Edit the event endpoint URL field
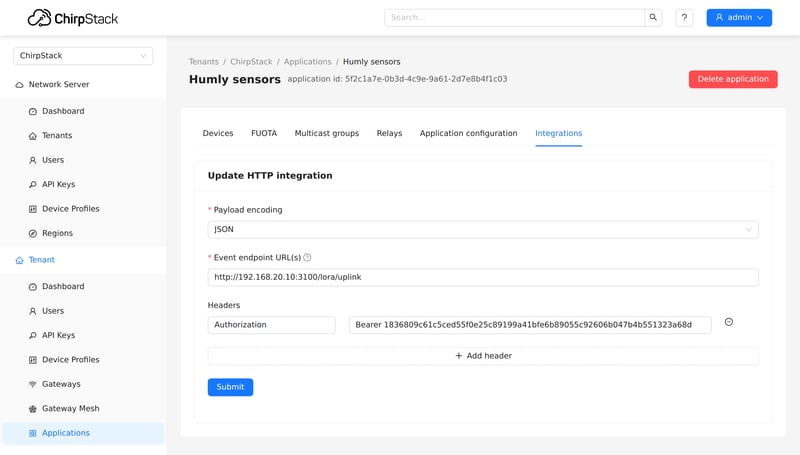 (483, 277)
